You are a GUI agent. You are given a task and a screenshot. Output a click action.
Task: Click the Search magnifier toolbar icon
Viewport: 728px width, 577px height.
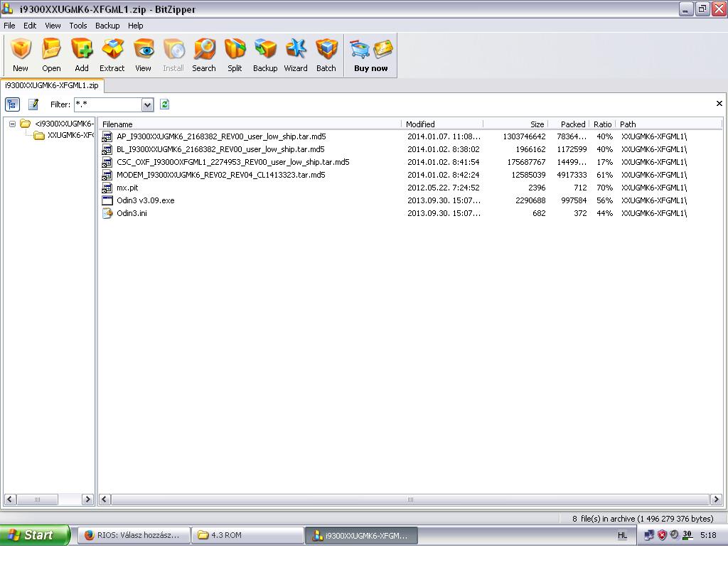click(x=204, y=49)
